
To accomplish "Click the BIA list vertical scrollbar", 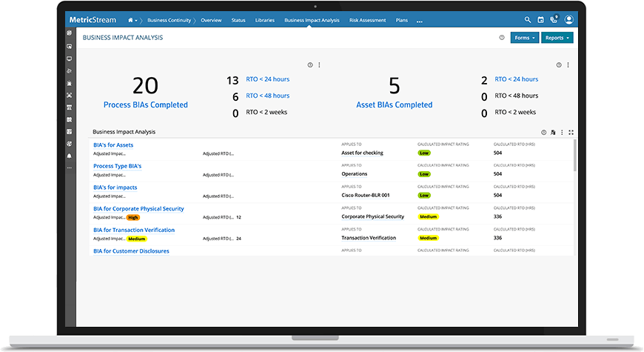I will (x=574, y=156).
